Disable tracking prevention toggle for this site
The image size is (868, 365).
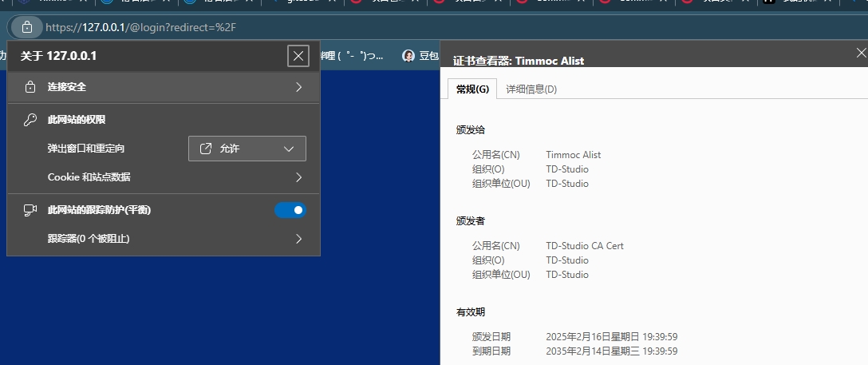pyautogui.click(x=290, y=210)
